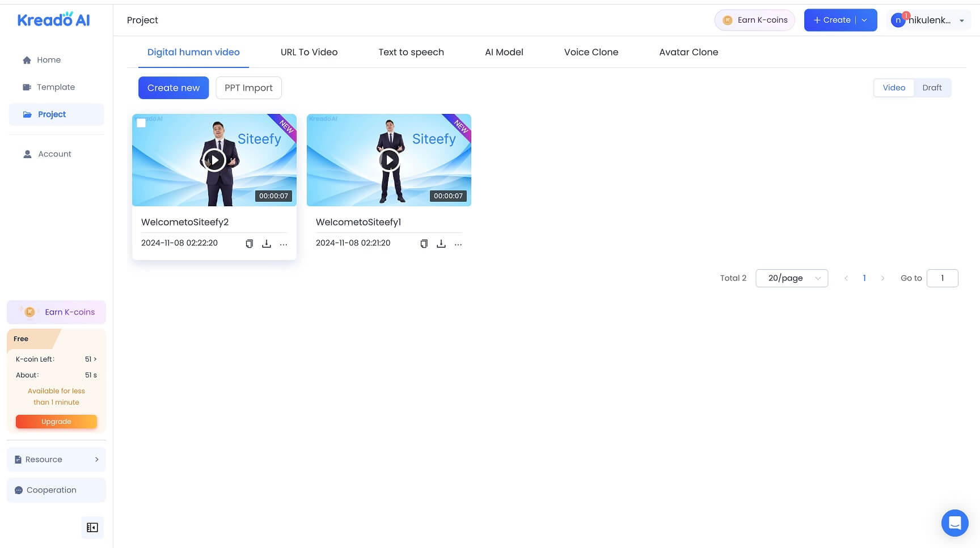Tick the checkbox on WelcometoSiteefy2 thumbnail
This screenshot has width=980, height=548.
(141, 123)
